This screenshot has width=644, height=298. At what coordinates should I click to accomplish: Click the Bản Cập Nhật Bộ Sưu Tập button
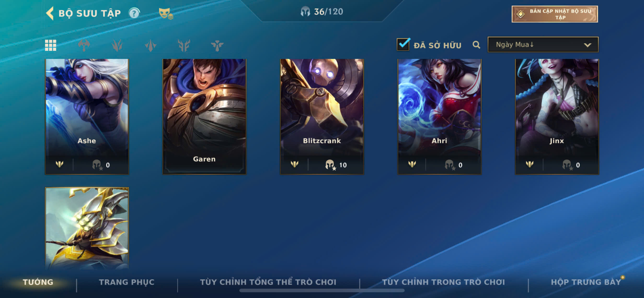(x=554, y=14)
